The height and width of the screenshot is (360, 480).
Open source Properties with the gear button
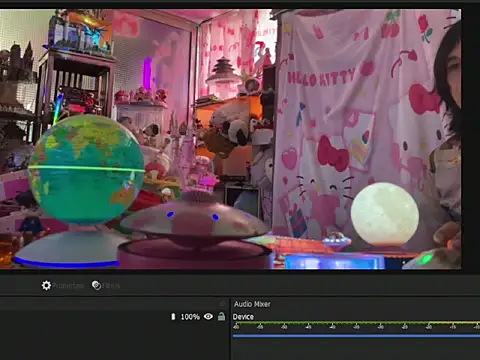(x=63, y=286)
